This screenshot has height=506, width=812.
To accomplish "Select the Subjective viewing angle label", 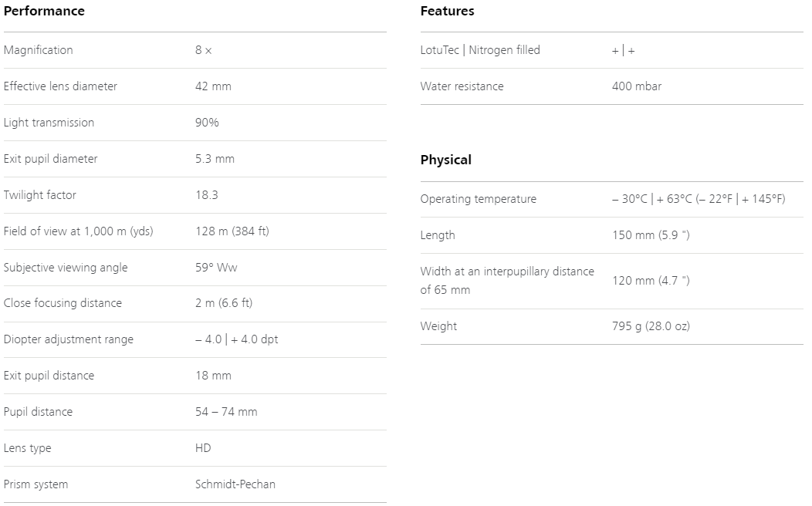I will point(66,268).
